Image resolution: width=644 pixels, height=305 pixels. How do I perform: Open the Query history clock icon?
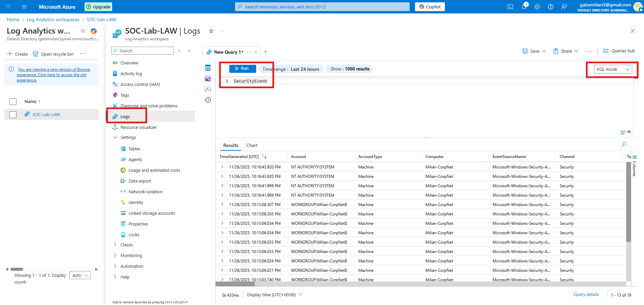(208, 100)
